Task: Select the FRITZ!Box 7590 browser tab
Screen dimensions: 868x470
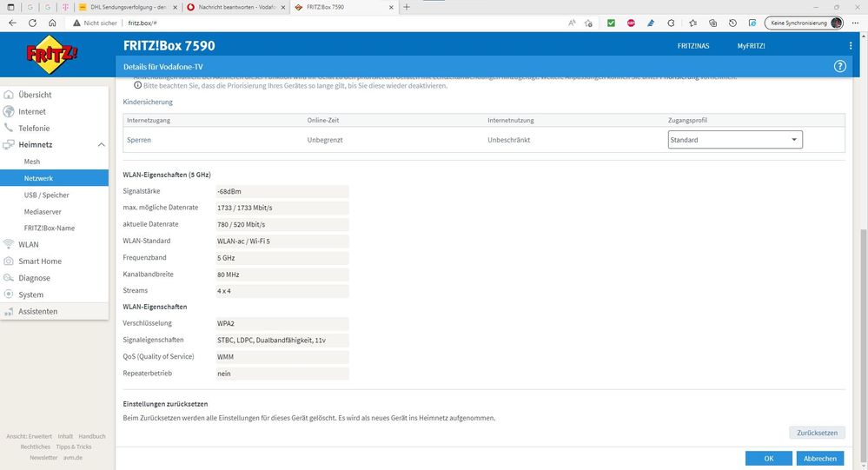Action: coord(345,7)
